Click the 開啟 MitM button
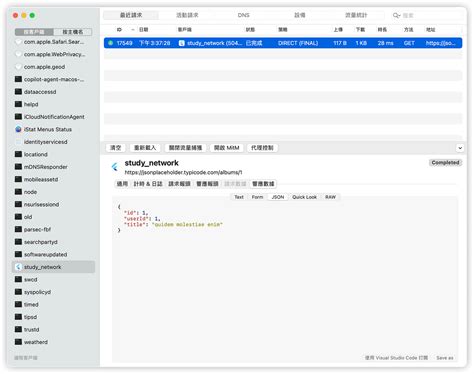 point(227,148)
